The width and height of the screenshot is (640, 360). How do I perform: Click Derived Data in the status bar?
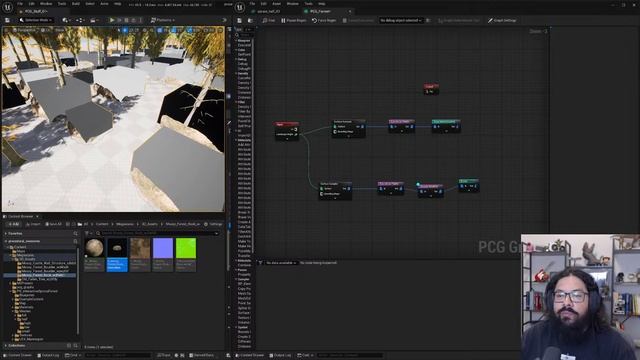[202, 356]
